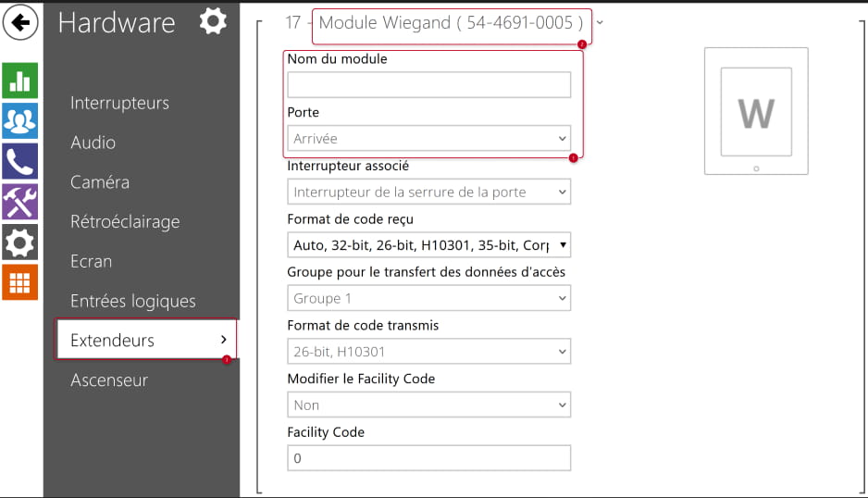Focus the Facility Code input field
The image size is (868, 498).
pos(429,458)
